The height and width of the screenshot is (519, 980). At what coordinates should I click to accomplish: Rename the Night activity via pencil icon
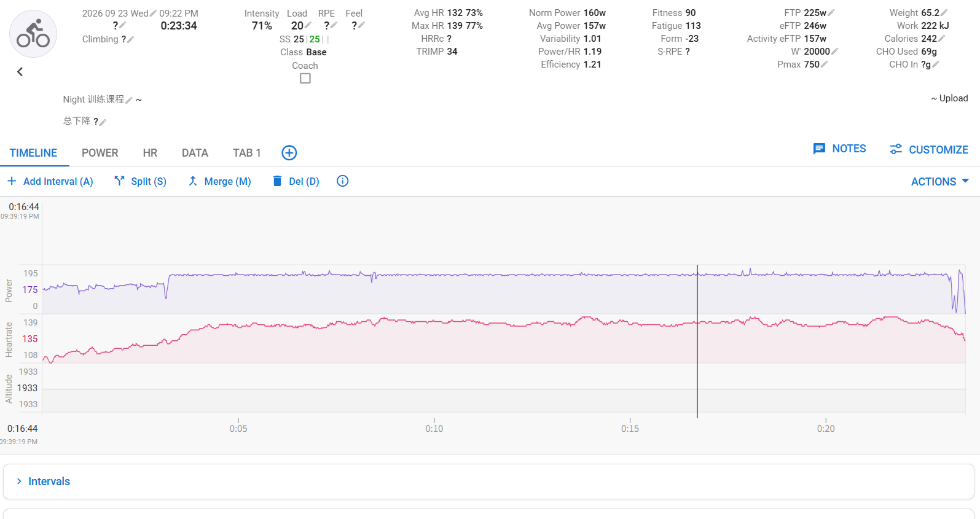[x=129, y=100]
